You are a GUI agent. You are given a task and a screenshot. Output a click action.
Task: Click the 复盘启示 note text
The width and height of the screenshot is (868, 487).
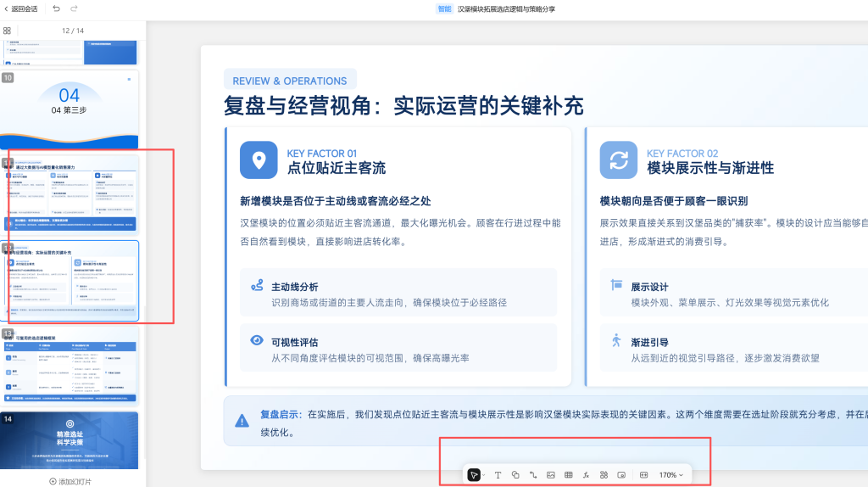click(564, 423)
